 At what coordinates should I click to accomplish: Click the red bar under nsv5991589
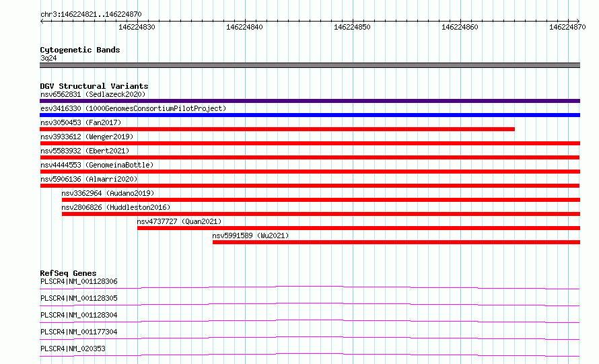coord(396,242)
